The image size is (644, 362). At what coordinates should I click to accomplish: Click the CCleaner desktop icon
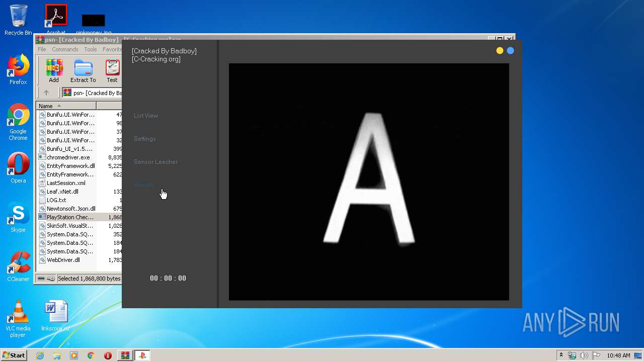point(18,266)
